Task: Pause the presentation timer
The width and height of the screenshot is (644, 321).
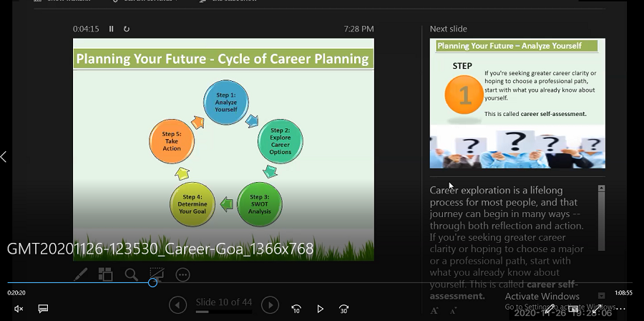Action: click(x=111, y=29)
